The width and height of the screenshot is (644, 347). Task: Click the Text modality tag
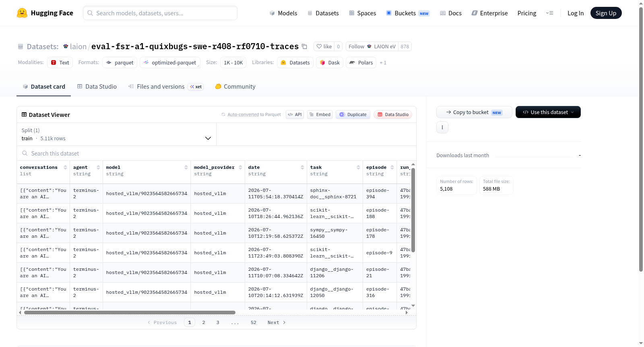tap(60, 62)
